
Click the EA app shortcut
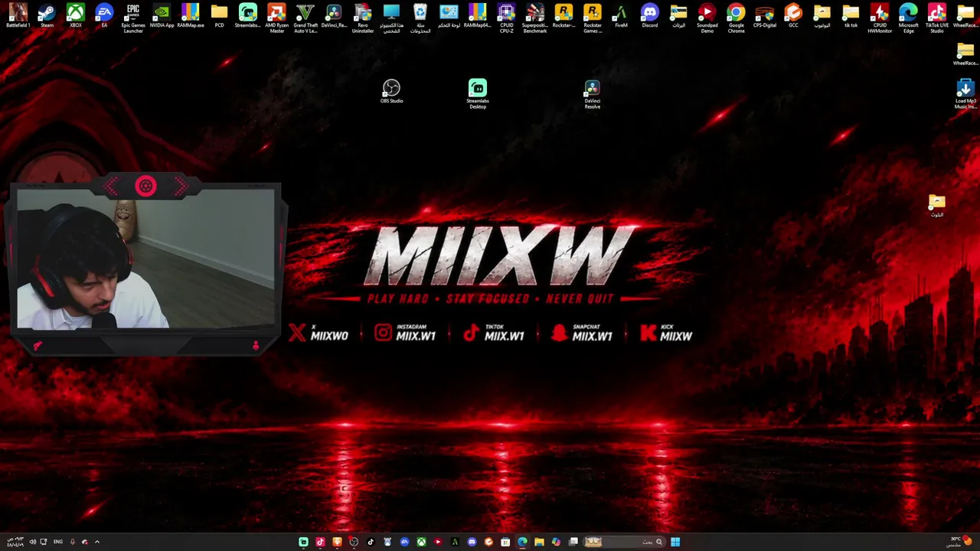(104, 16)
